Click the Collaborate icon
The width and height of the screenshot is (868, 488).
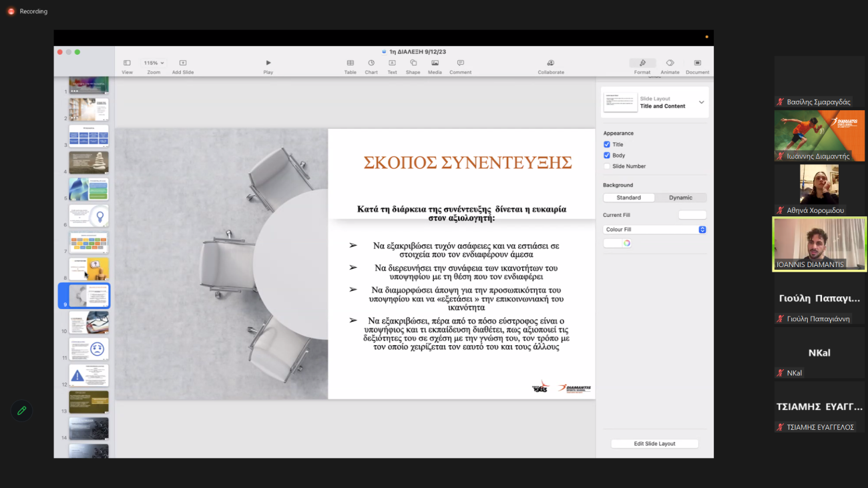click(551, 63)
